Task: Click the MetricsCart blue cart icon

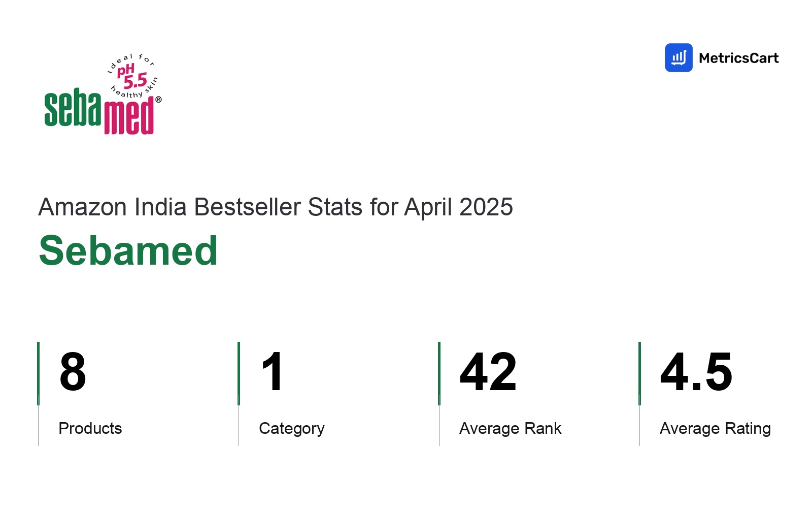Action: tap(679, 57)
